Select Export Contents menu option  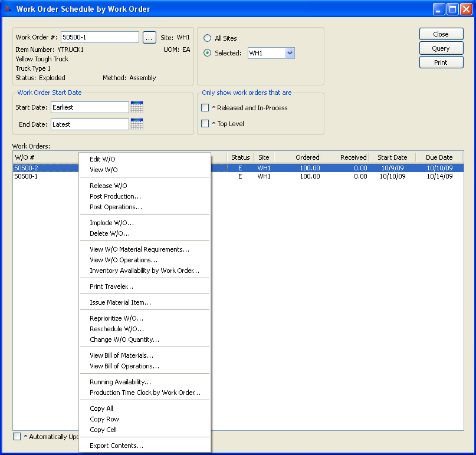click(x=116, y=446)
